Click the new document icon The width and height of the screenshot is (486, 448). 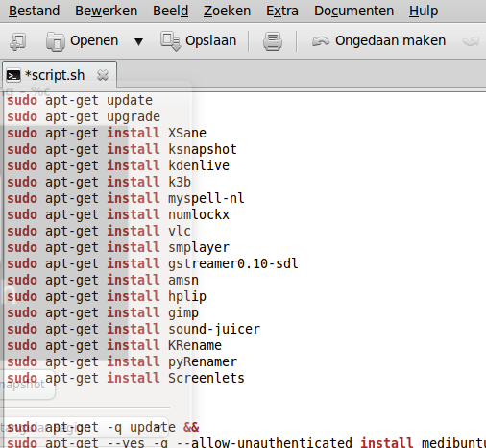(x=18, y=41)
